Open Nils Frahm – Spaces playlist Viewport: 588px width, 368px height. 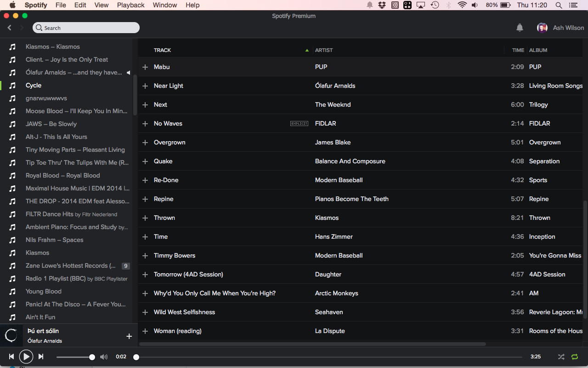(x=55, y=240)
